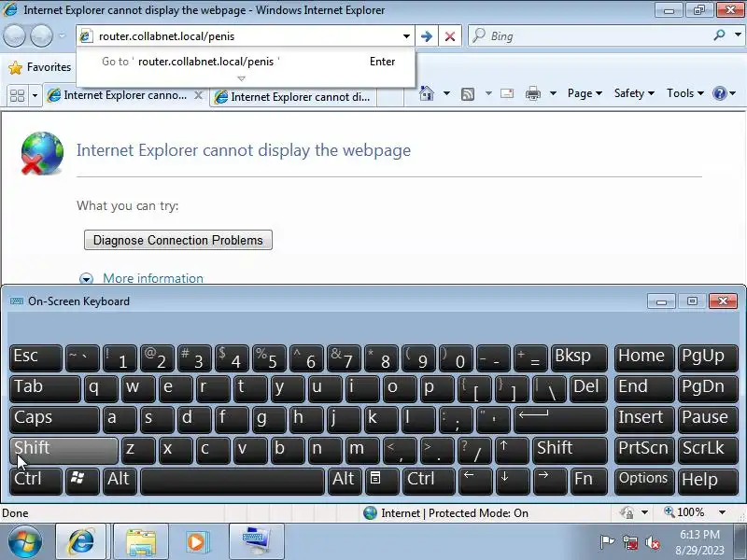This screenshot has width=747, height=560.
Task: Open a new blank tab
Action: [389, 97]
